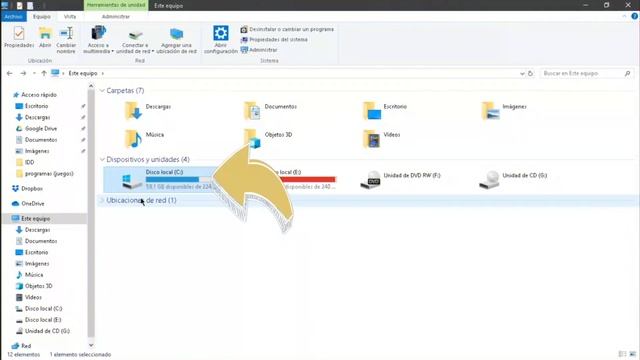This screenshot has height=360, width=640.
Task: Click the sidebar scroll up arrow
Action: point(91,86)
